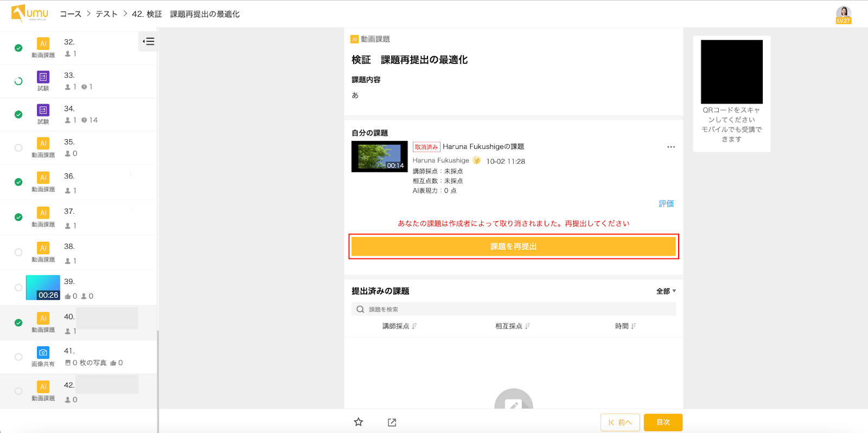Viewport: 868px width, 433px height.
Task: Click the 課題を検索 search field
Action: tap(513, 309)
